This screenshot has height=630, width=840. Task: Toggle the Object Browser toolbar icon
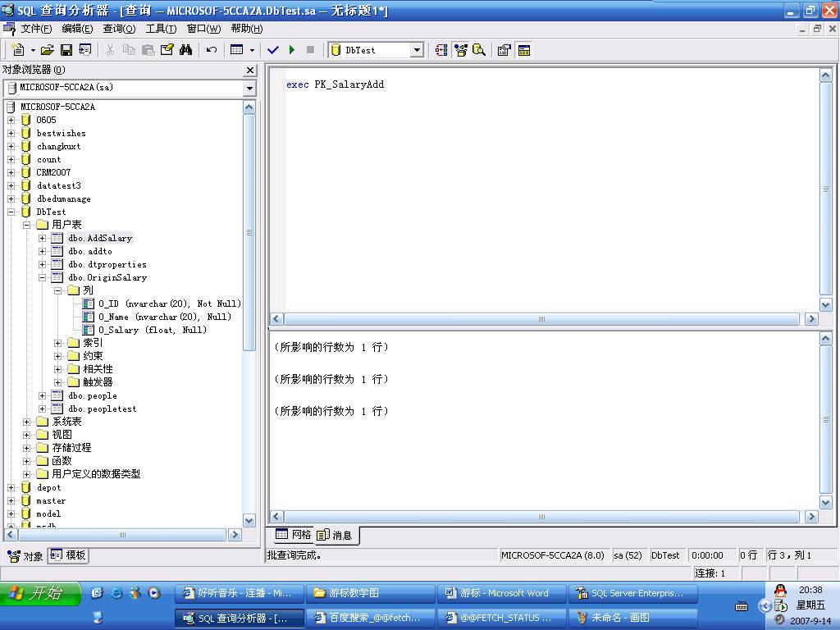click(461, 50)
